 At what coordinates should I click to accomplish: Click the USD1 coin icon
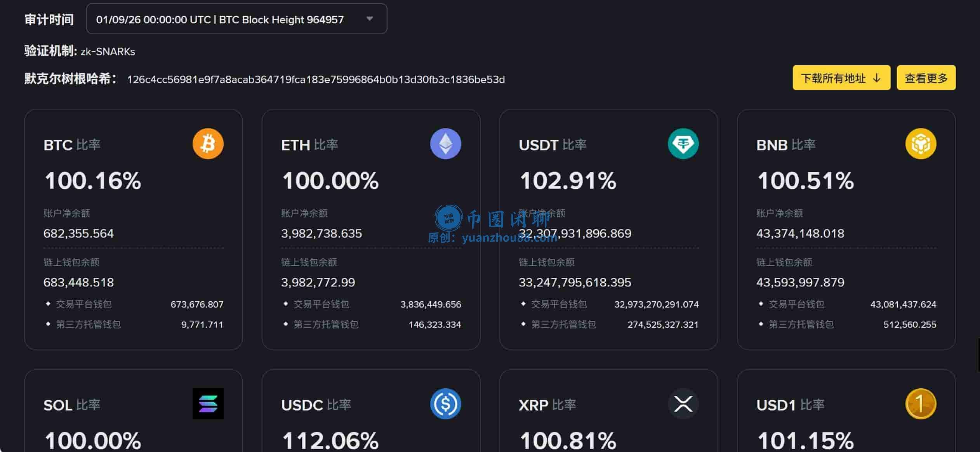[x=921, y=404]
